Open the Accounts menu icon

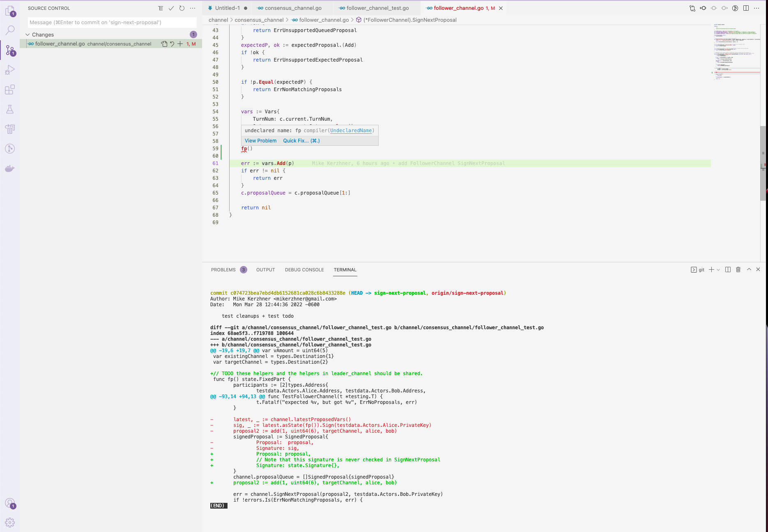[10, 503]
